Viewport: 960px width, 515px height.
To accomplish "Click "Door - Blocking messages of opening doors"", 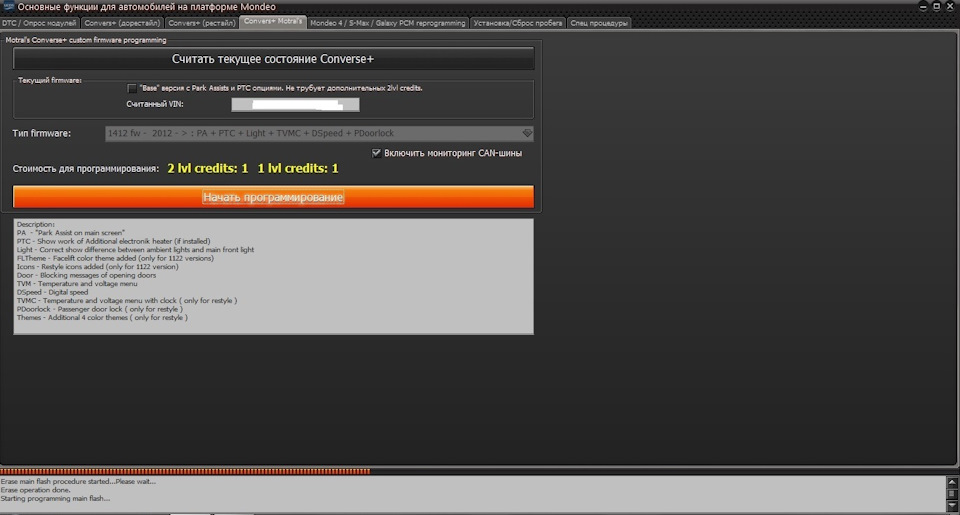I will (86, 276).
